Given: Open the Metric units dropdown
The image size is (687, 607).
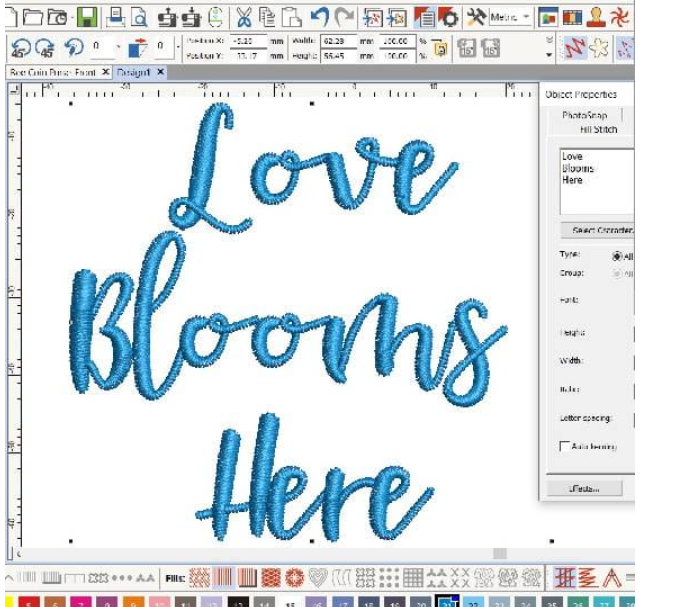Looking at the screenshot, I should (526, 17).
